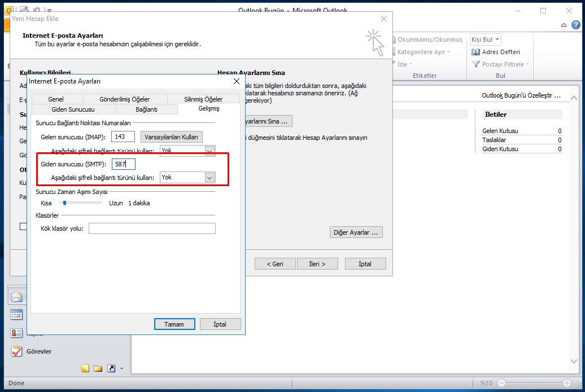Click İptal in the Yeni Hesap Ekle wizard
The image size is (585, 392).
(x=365, y=264)
